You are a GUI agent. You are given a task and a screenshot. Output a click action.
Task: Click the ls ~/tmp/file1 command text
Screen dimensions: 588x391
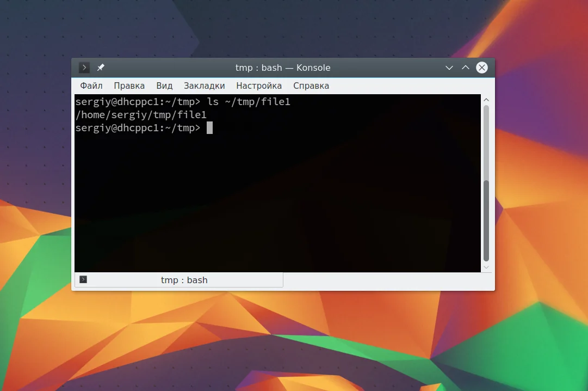[x=249, y=102]
